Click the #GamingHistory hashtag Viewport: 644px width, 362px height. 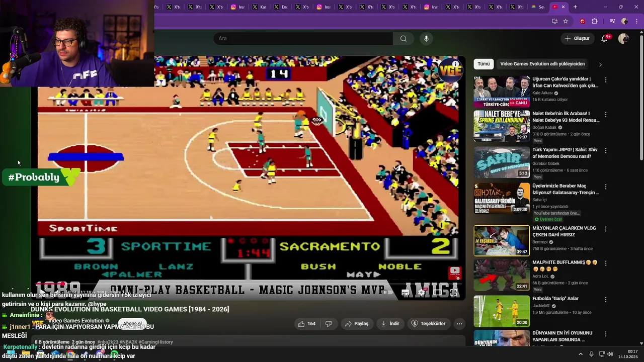tap(155, 342)
